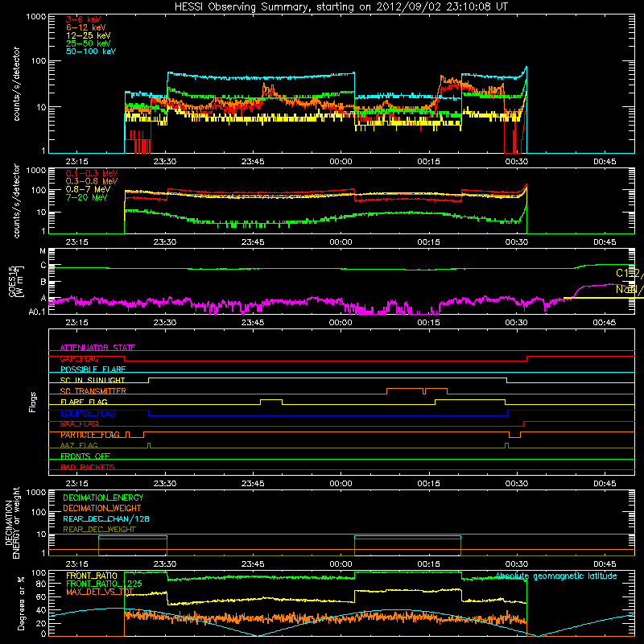This screenshot has height=644, width=644.
Task: Select the GAP_FLAG label
Action: tap(79, 358)
